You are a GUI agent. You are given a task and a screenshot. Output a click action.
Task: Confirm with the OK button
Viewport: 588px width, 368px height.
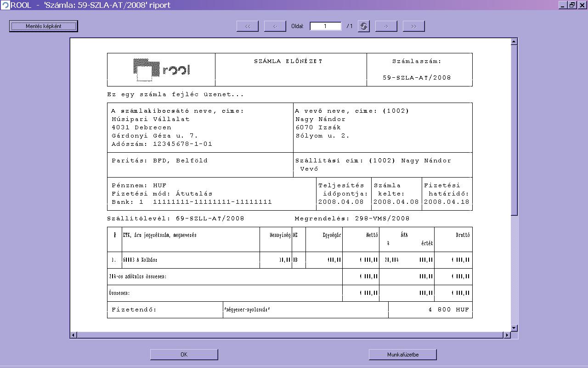click(x=184, y=354)
